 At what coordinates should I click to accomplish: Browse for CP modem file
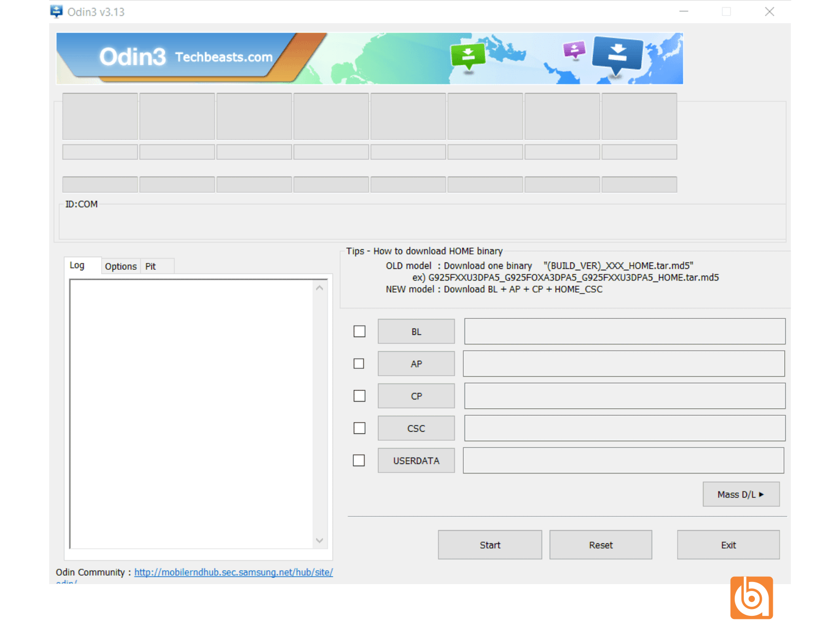(416, 396)
